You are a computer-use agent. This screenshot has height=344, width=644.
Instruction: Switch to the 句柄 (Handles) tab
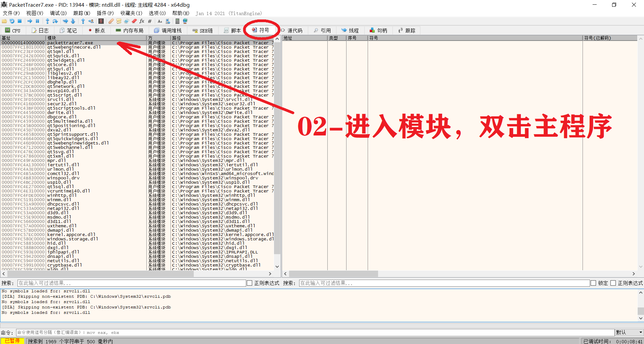tap(378, 31)
